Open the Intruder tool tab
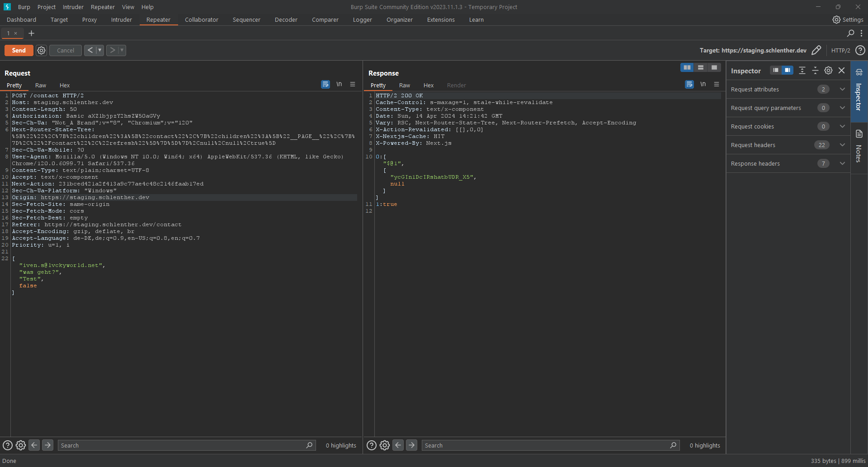 pos(121,19)
